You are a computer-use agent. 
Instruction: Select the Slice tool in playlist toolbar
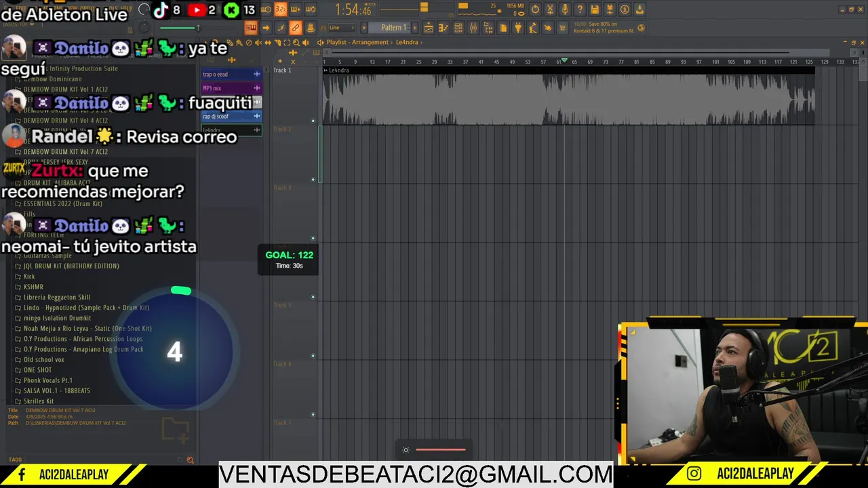[x=277, y=42]
